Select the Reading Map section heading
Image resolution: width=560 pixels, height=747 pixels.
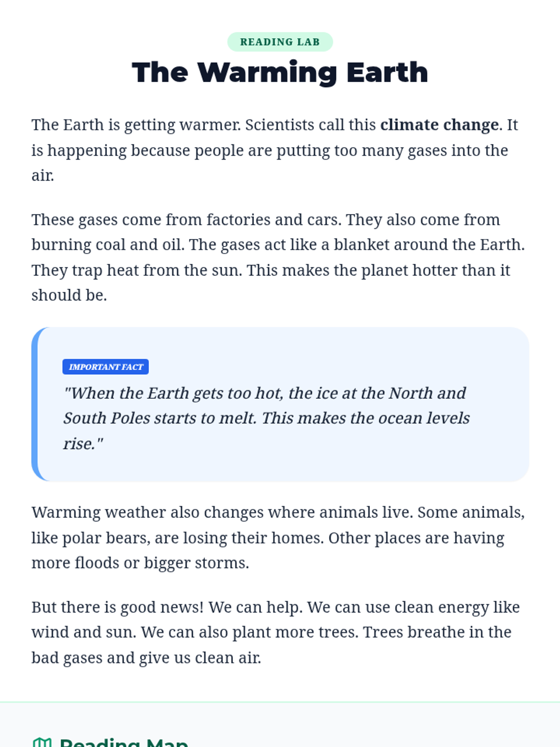124,742
